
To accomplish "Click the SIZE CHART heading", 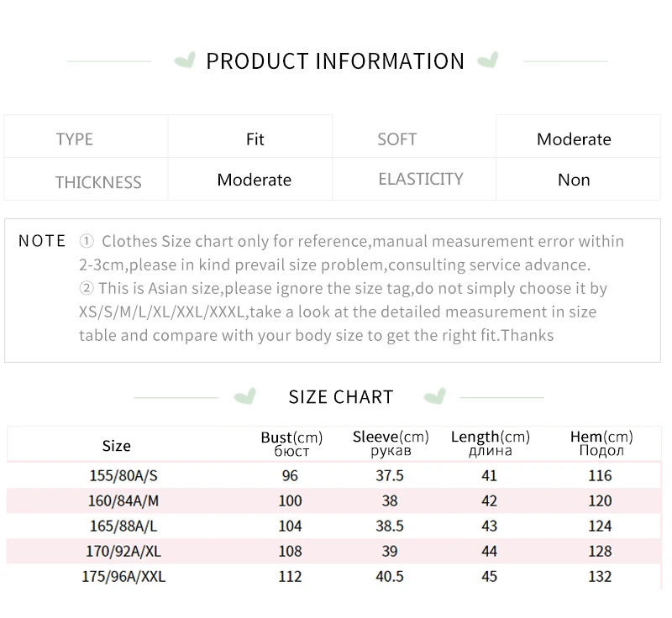I will point(341,397).
